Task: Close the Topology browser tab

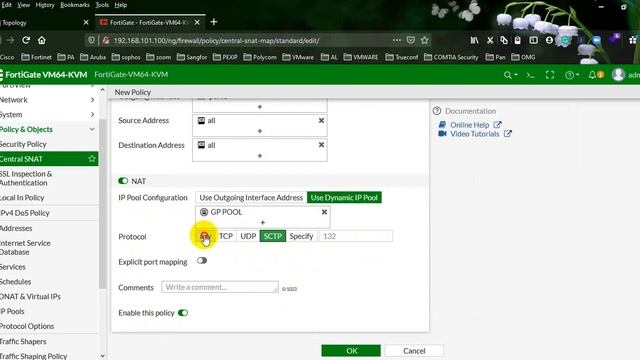Action: (86, 22)
